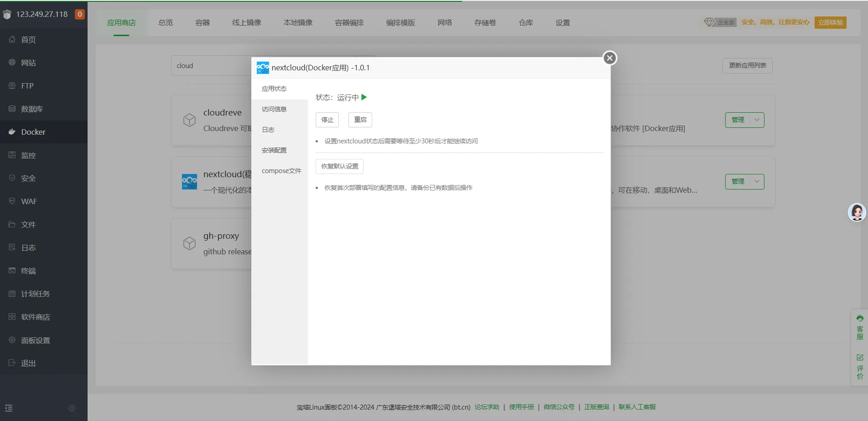
Task: Click the Docker whale icon
Action: tap(12, 132)
